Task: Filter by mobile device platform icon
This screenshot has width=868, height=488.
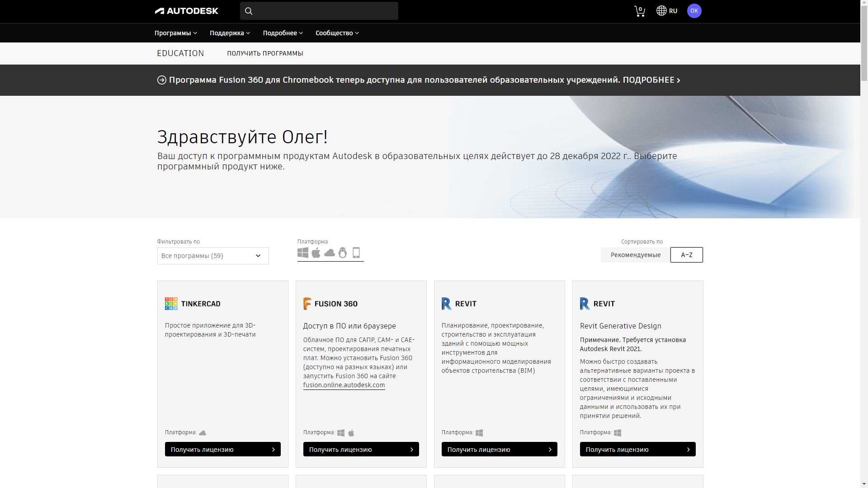Action: point(356,253)
